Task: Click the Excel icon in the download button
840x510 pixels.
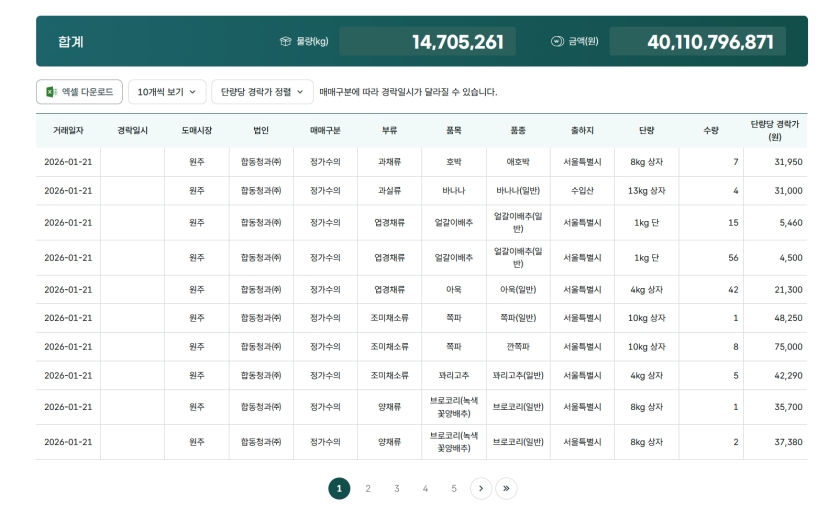Action: [51, 92]
